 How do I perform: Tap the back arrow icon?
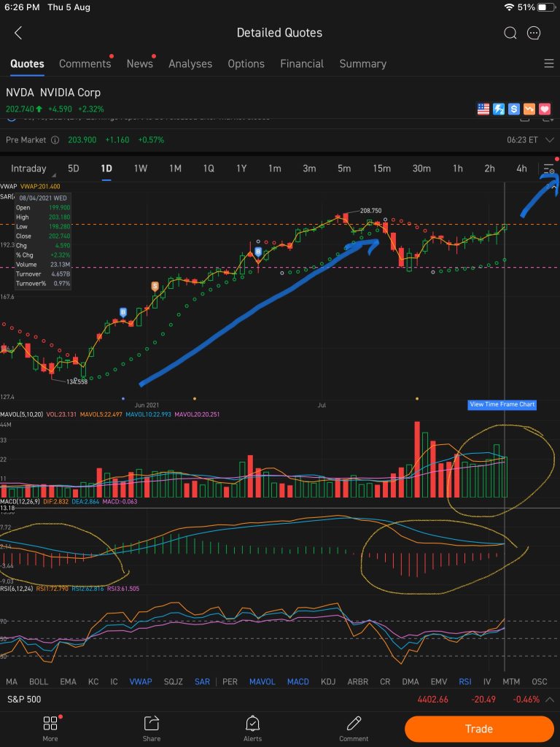pyautogui.click(x=18, y=33)
